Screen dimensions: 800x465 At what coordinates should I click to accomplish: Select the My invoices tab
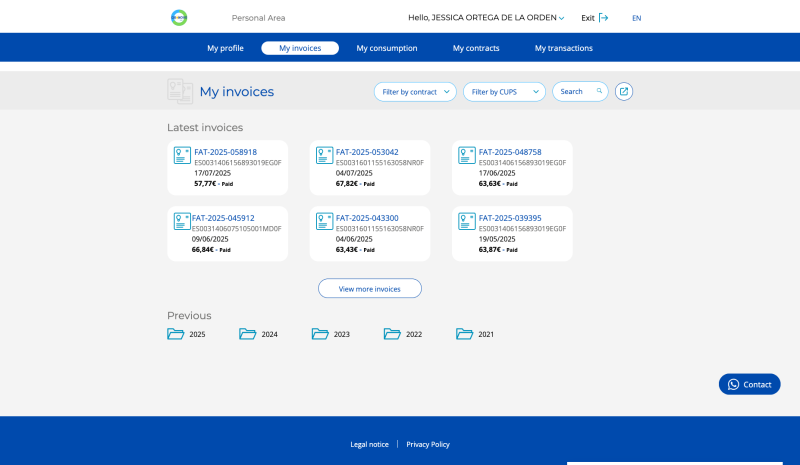tap(300, 48)
